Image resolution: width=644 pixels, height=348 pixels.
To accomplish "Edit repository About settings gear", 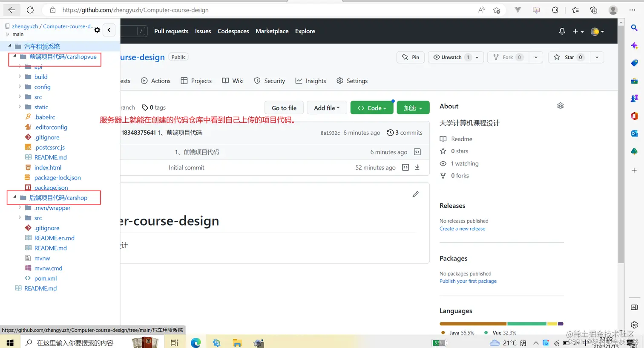I will click(561, 106).
